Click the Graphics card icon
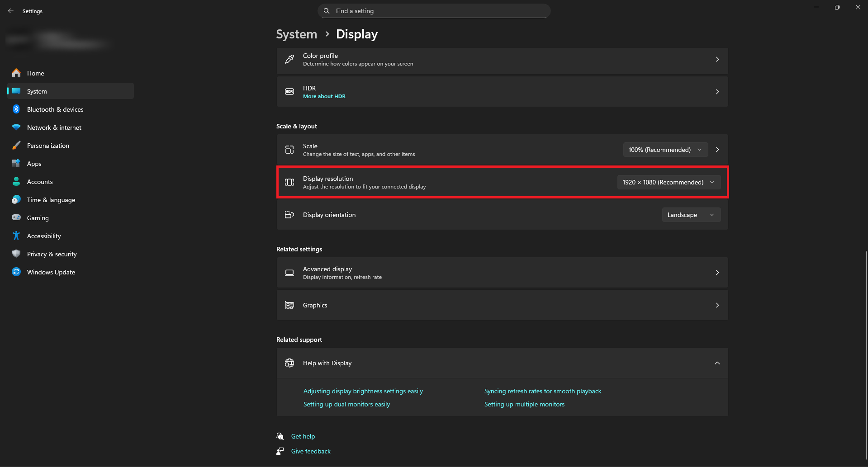This screenshot has height=467, width=868. tap(289, 305)
